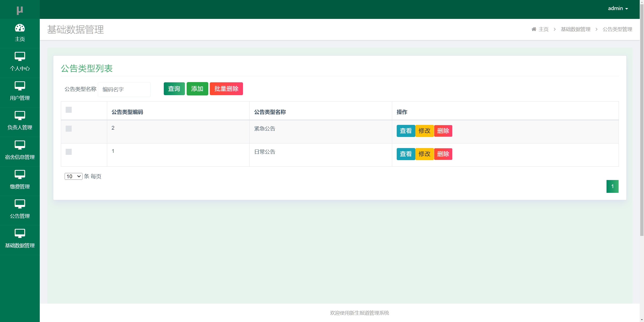Open the 10 条 每页 page-size dropdown
This screenshot has width=644, height=322.
pyautogui.click(x=73, y=176)
